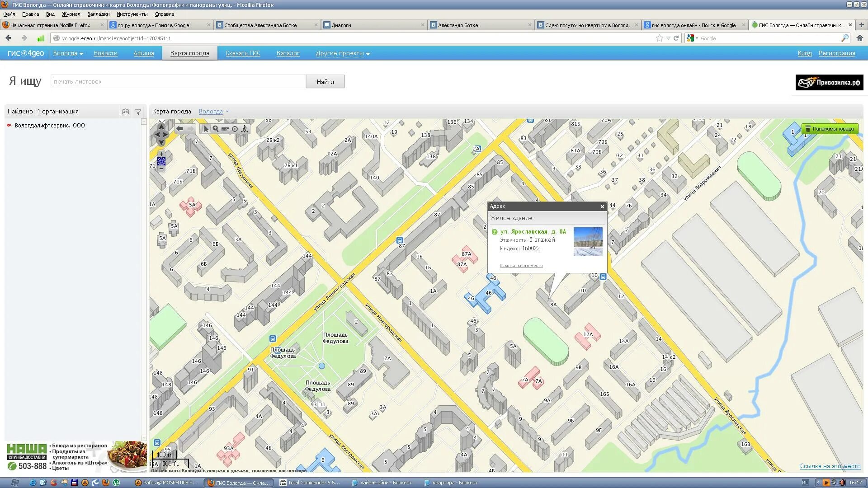Zoom out with the map minus button

tap(161, 169)
